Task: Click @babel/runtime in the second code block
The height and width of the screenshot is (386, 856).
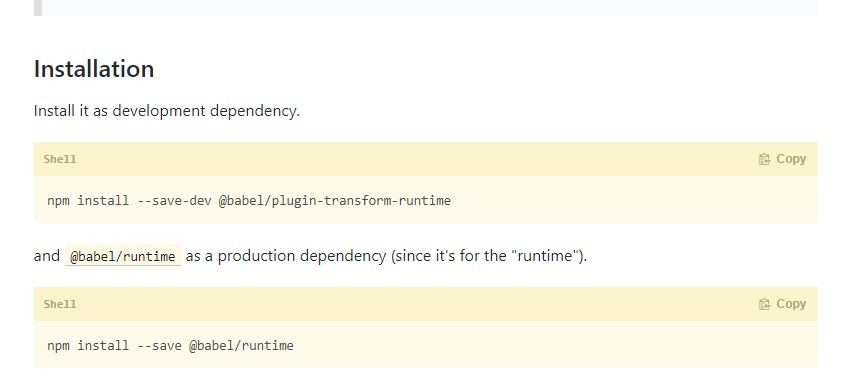Action: pos(241,346)
